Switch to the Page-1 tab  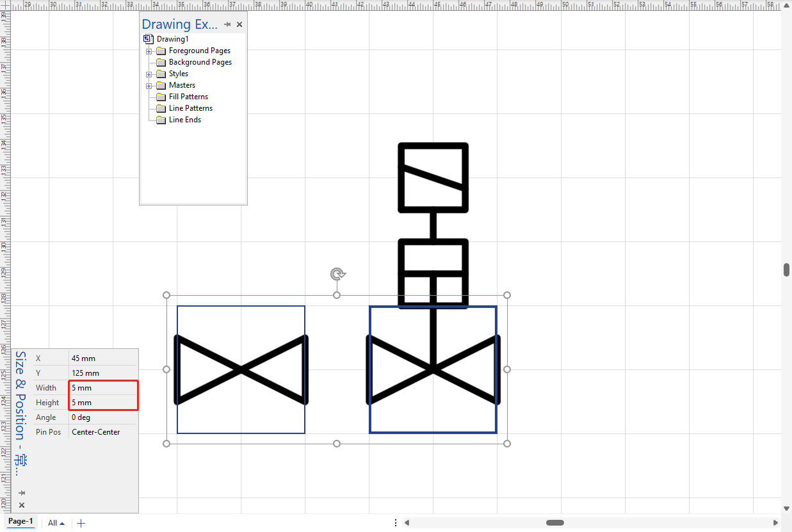click(x=20, y=522)
